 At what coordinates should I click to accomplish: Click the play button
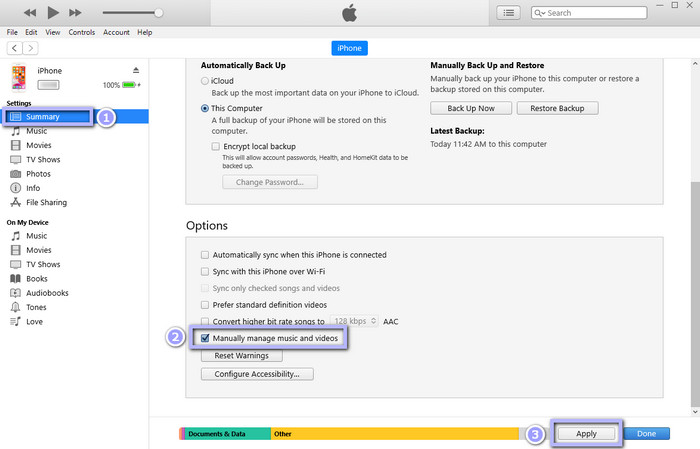click(x=53, y=12)
